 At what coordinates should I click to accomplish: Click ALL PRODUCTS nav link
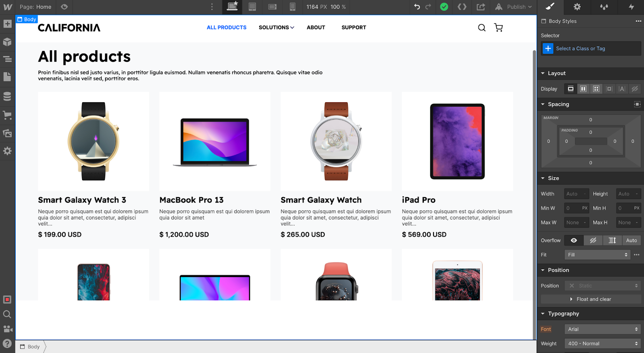pyautogui.click(x=227, y=27)
